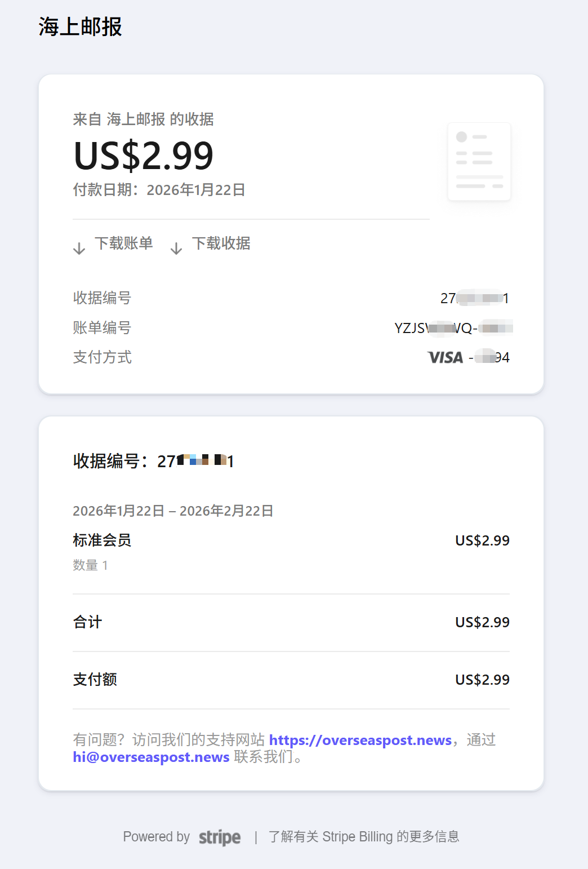The image size is (588, 869).
Task: Click the download arrow beside 下载账单
Action: coord(79,248)
